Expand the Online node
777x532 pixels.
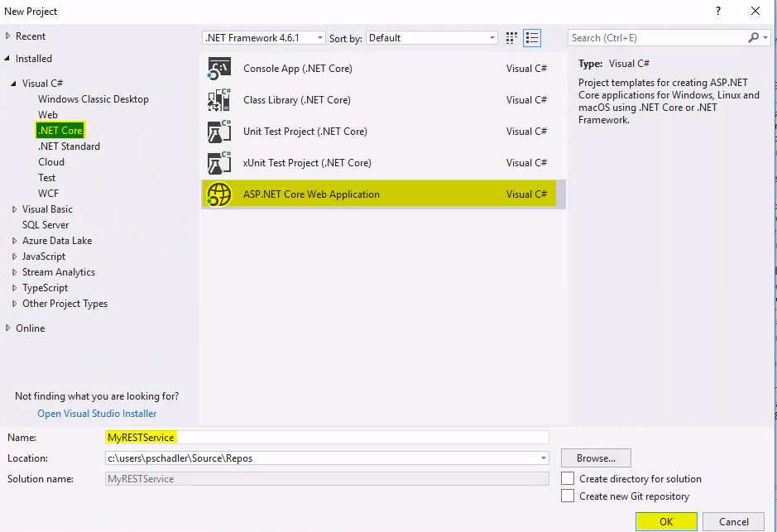pyautogui.click(x=7, y=328)
